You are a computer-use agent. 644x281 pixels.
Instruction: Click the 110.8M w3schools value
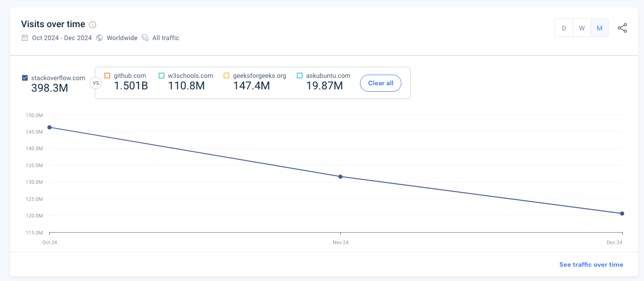click(x=186, y=86)
